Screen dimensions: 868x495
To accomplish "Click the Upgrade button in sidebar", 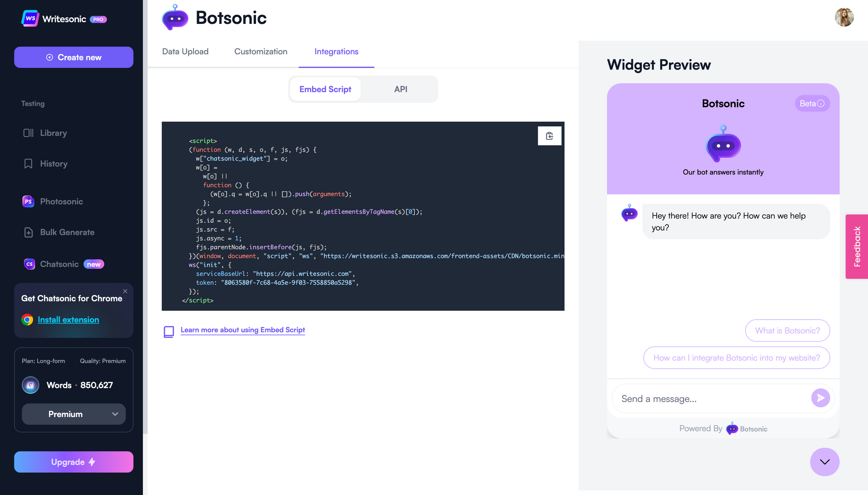I will tap(73, 461).
